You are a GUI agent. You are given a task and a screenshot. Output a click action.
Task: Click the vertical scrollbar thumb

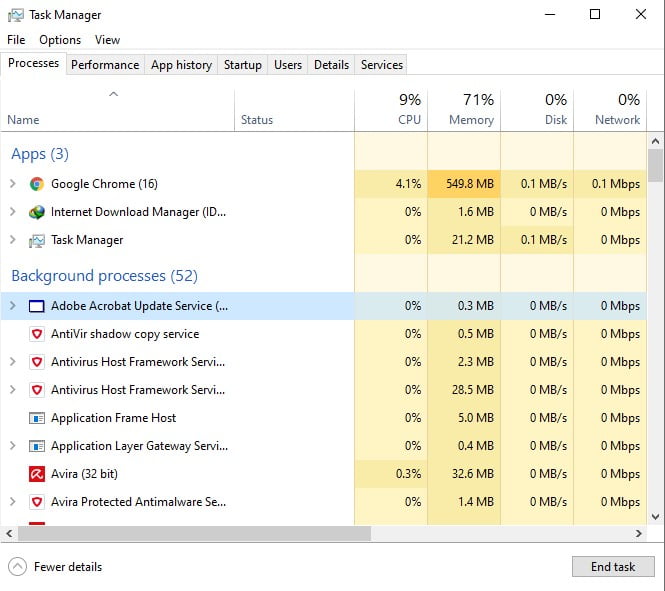point(655,165)
